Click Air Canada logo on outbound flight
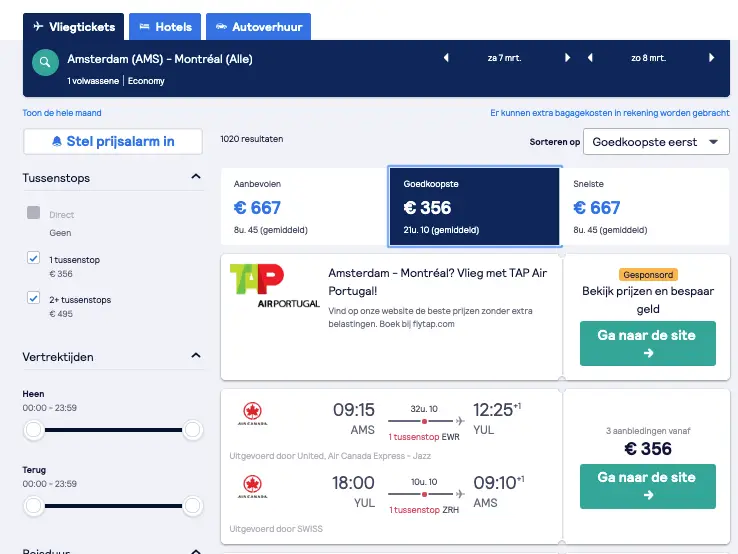Image resolution: width=738 pixels, height=554 pixels. (253, 414)
